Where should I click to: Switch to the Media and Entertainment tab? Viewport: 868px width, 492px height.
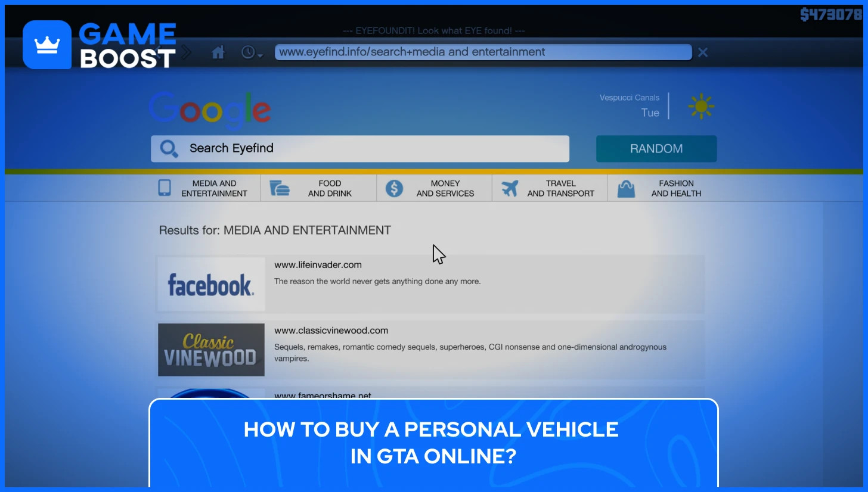(207, 188)
